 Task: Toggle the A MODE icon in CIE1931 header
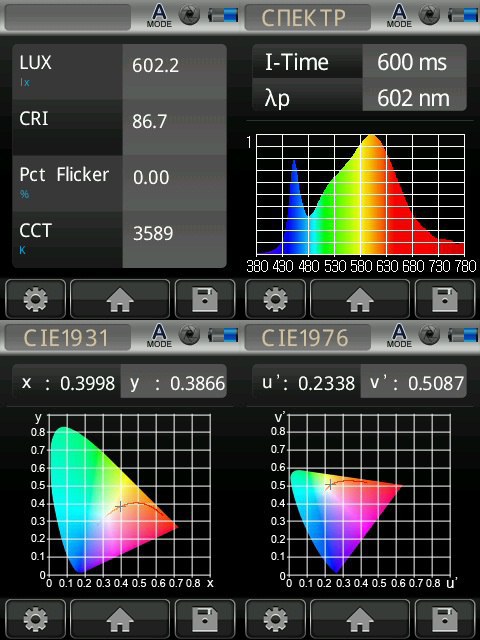coord(159,336)
